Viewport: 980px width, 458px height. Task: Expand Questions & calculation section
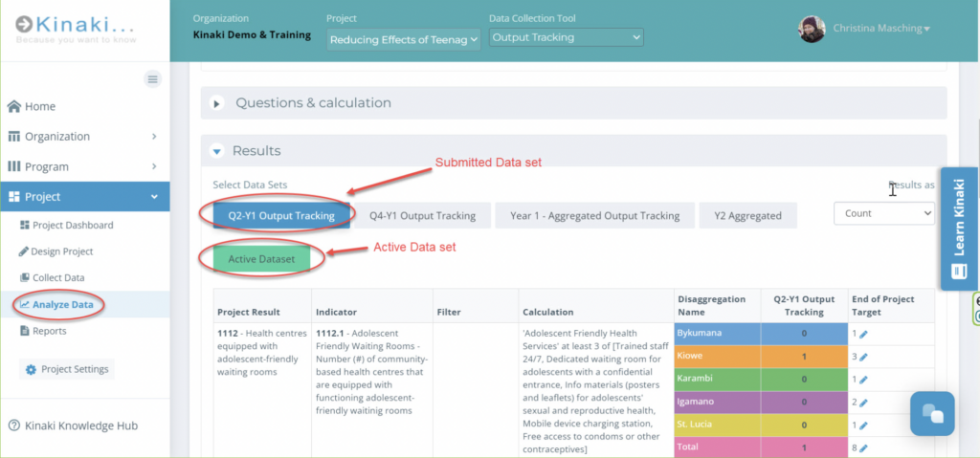tap(574, 102)
